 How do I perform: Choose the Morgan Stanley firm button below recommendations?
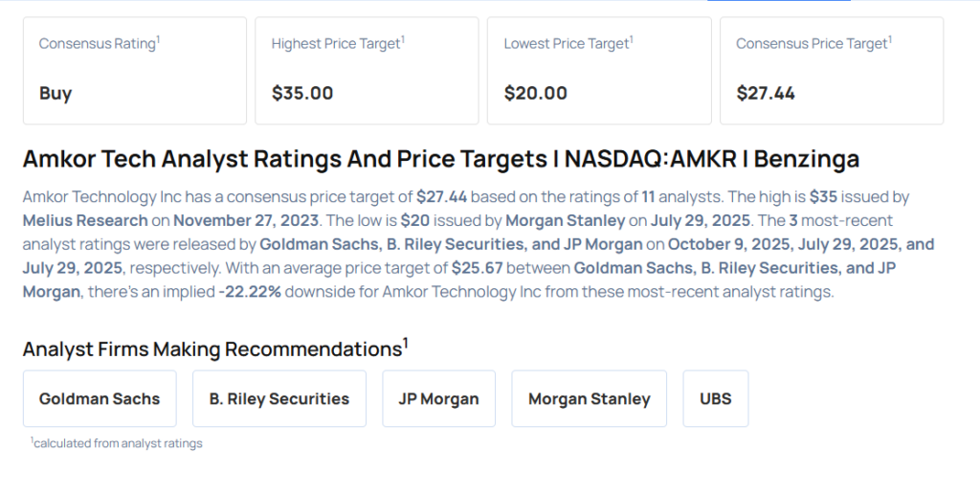pyautogui.click(x=589, y=398)
